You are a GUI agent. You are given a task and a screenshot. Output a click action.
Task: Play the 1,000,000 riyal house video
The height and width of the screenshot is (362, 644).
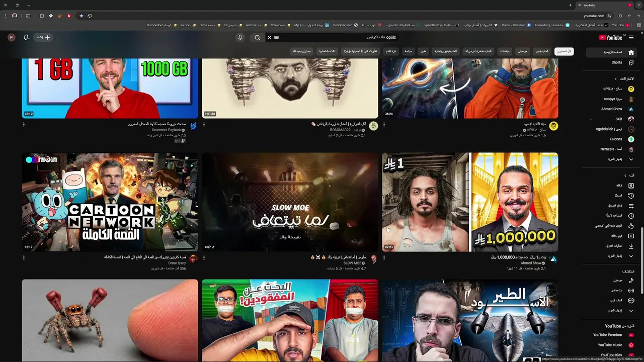470,202
